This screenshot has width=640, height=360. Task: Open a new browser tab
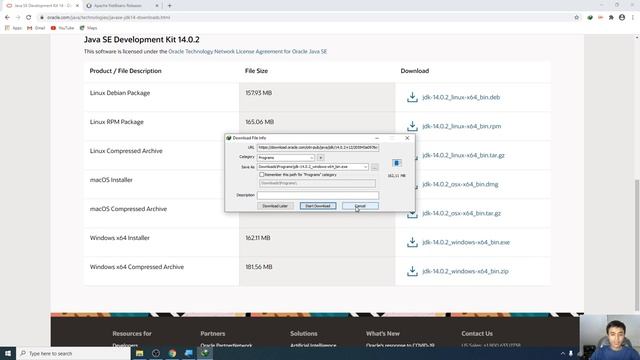tap(169, 6)
